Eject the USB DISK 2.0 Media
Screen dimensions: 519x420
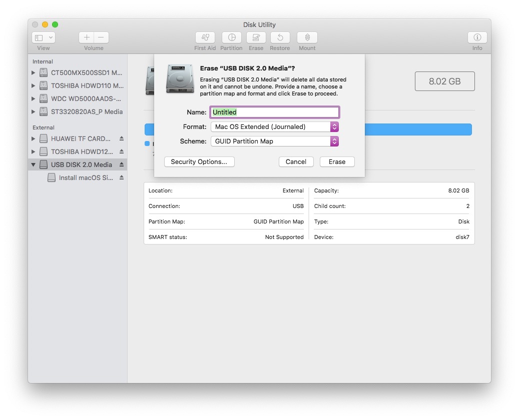[122, 164]
